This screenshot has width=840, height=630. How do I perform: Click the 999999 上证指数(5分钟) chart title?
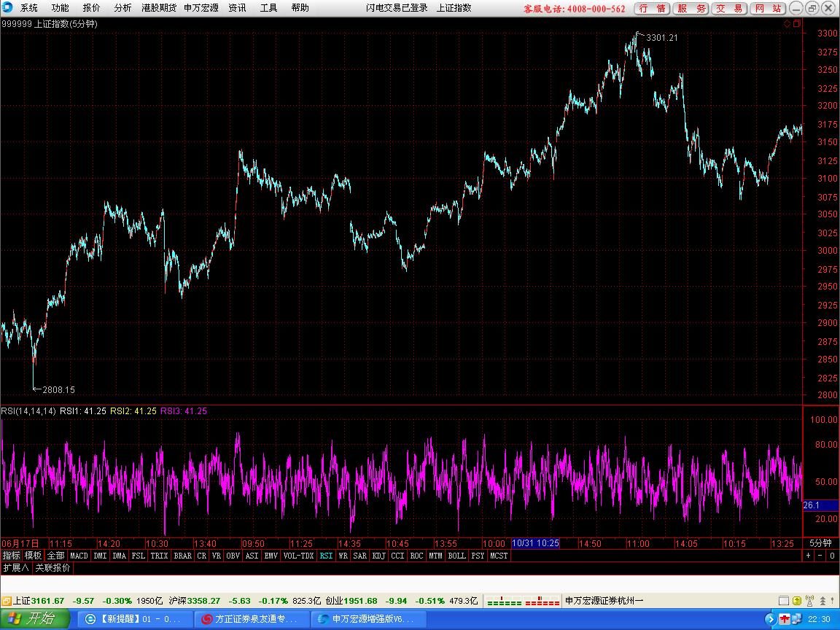point(50,23)
